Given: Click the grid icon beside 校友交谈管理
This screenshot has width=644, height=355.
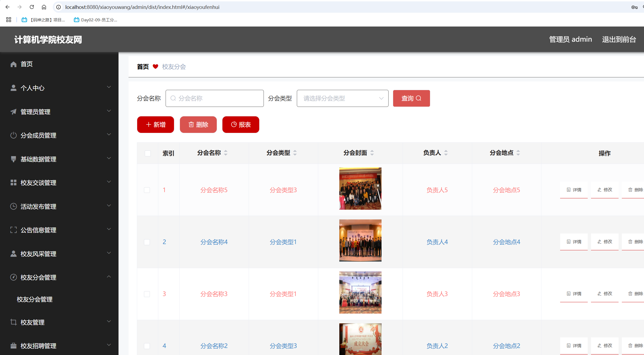Looking at the screenshot, I should click(x=14, y=182).
